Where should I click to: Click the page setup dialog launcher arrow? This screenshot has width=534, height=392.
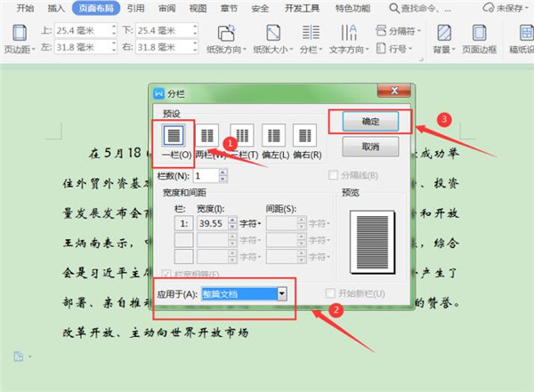421,60
